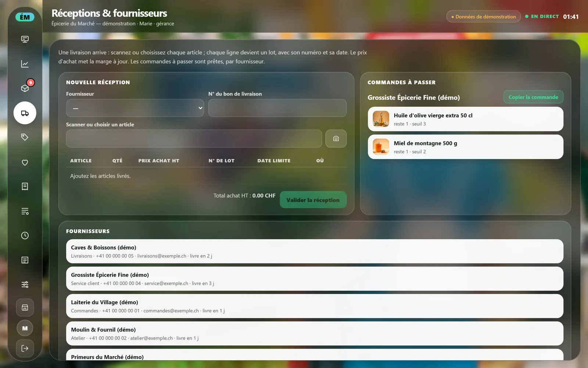Click the logout arrow icon
The height and width of the screenshot is (368, 588).
[25, 348]
